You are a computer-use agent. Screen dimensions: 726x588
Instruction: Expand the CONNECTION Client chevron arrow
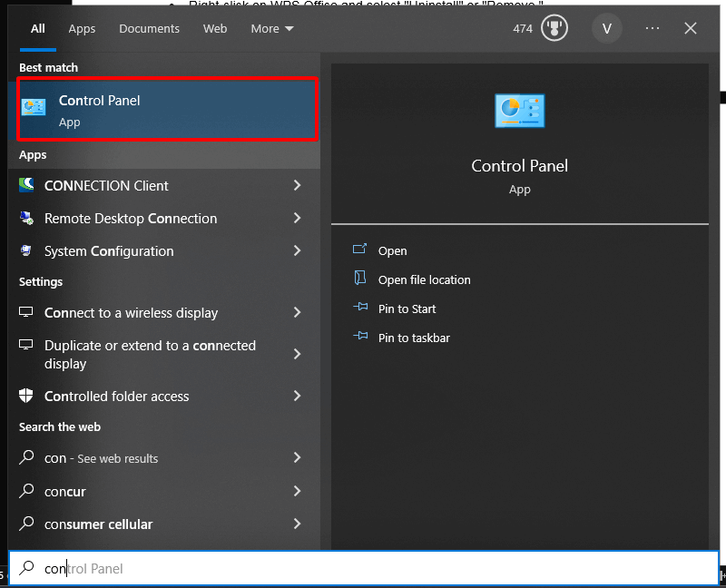coord(297,185)
